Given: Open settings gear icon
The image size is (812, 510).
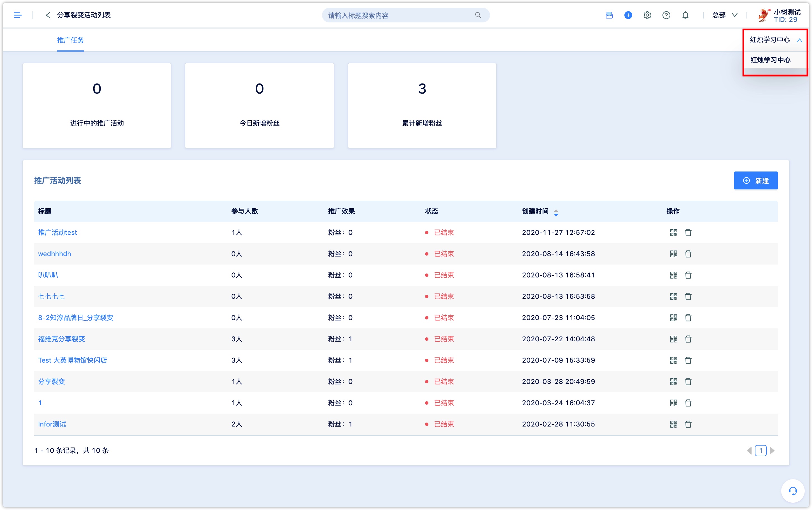Looking at the screenshot, I should pyautogui.click(x=647, y=15).
